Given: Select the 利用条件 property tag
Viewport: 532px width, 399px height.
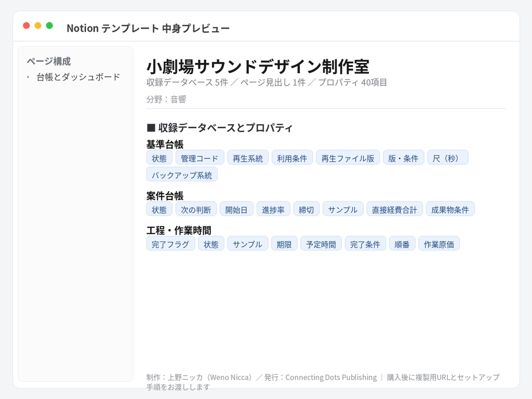Looking at the screenshot, I should coord(292,158).
